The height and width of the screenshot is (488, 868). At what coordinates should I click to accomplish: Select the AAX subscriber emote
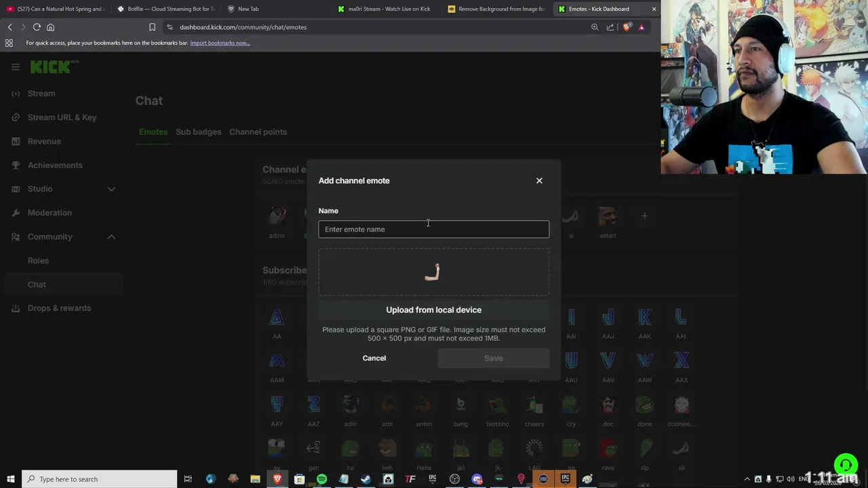[681, 361]
